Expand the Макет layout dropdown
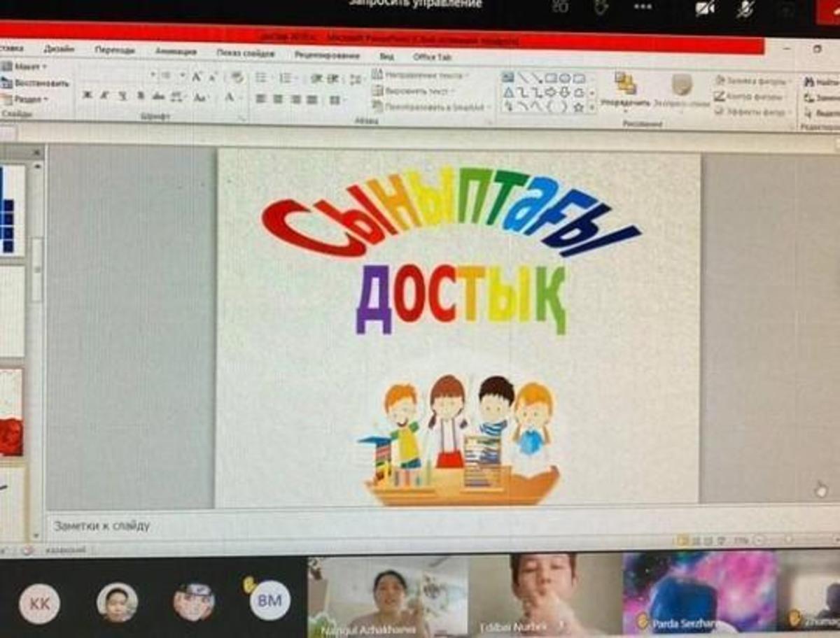 point(28,66)
